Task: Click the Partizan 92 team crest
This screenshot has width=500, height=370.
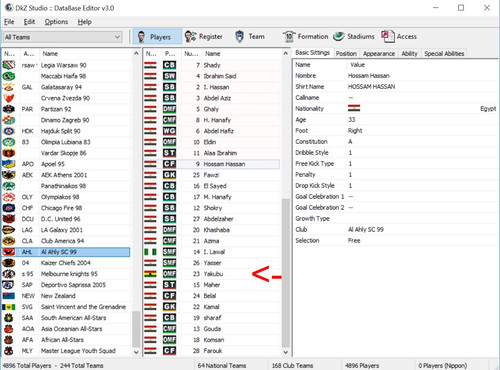Action: click(9, 109)
